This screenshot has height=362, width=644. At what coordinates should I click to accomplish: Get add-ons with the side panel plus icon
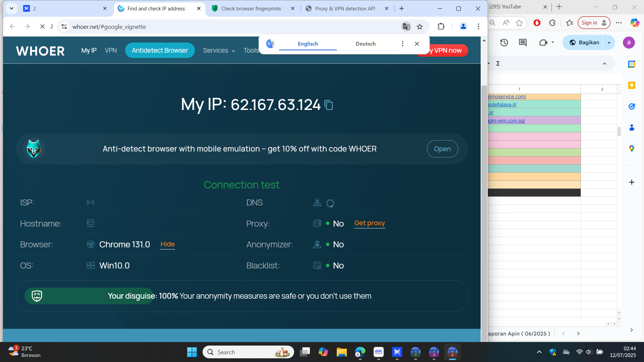pos(632,182)
